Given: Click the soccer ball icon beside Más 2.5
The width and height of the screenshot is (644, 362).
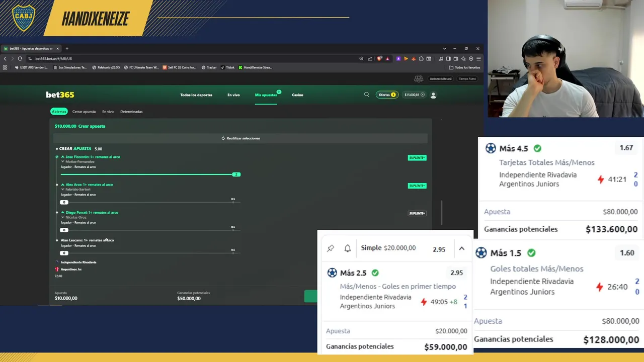Looking at the screenshot, I should pyautogui.click(x=332, y=273).
